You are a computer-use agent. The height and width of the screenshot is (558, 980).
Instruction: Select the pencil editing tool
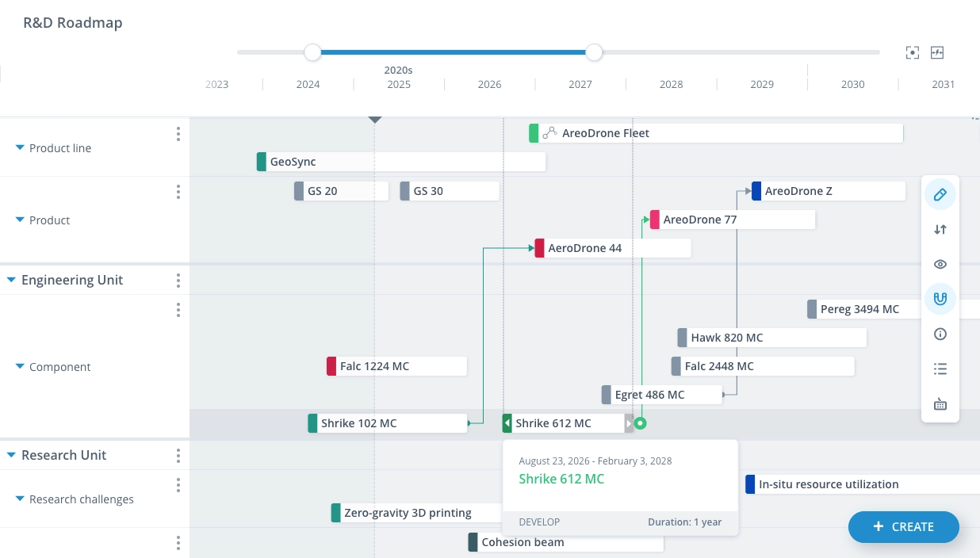(940, 194)
